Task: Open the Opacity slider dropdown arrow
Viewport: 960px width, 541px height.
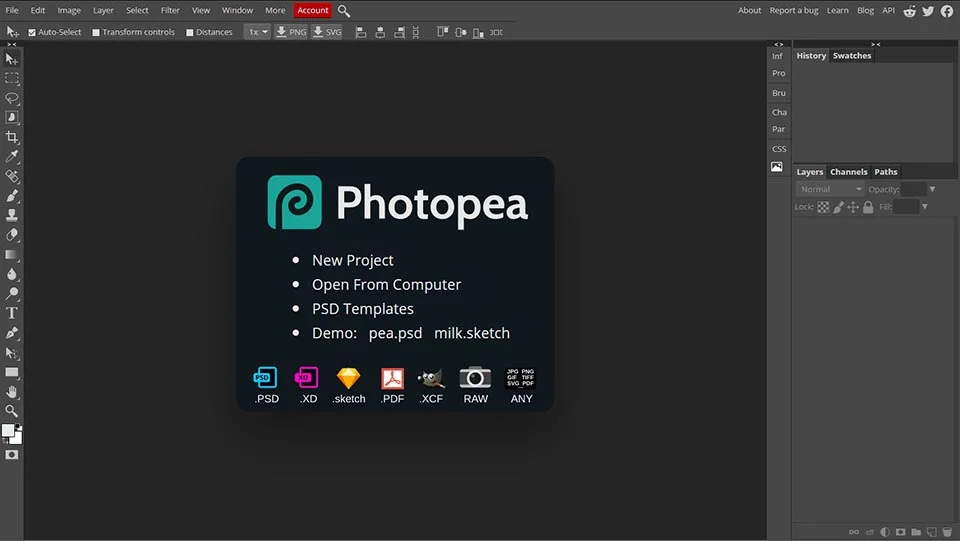Action: coord(932,189)
